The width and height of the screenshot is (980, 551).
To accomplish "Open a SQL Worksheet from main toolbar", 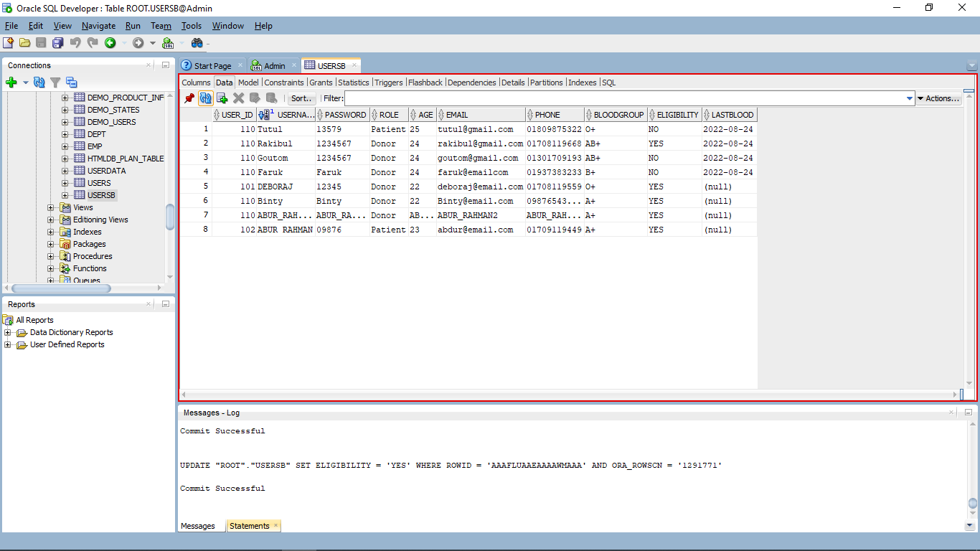I will click(168, 43).
